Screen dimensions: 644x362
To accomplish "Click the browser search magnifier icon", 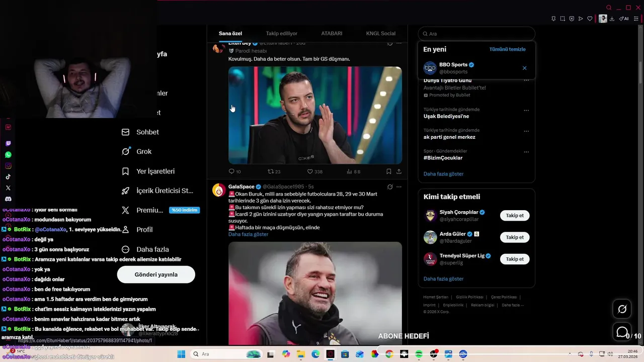I will pyautogui.click(x=609, y=8).
